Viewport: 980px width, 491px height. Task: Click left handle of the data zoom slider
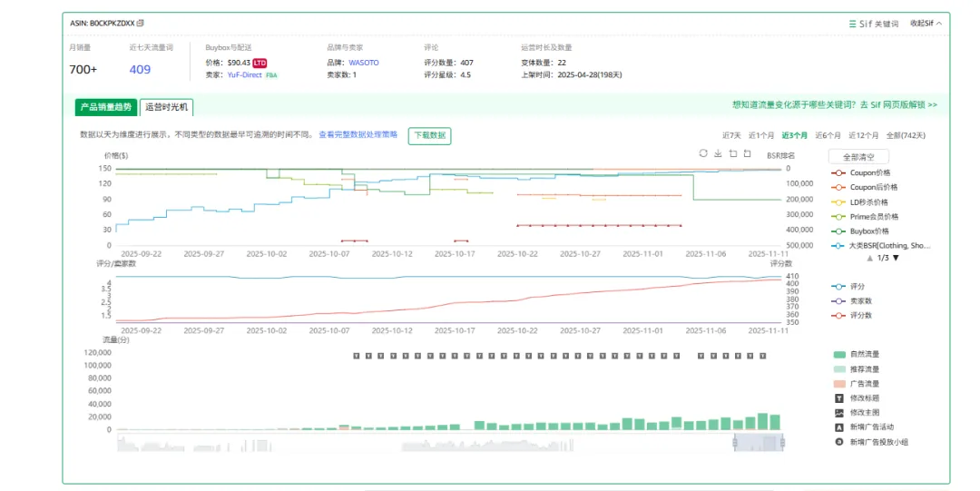pyautogui.click(x=735, y=444)
